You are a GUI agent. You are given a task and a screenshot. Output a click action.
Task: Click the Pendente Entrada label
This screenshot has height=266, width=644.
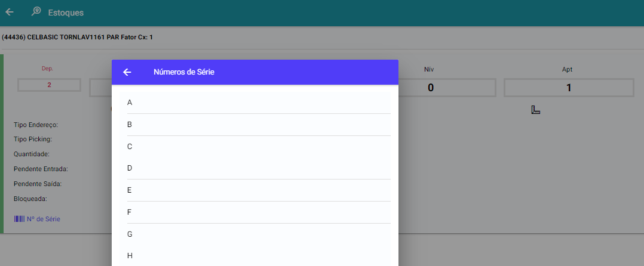click(x=41, y=169)
